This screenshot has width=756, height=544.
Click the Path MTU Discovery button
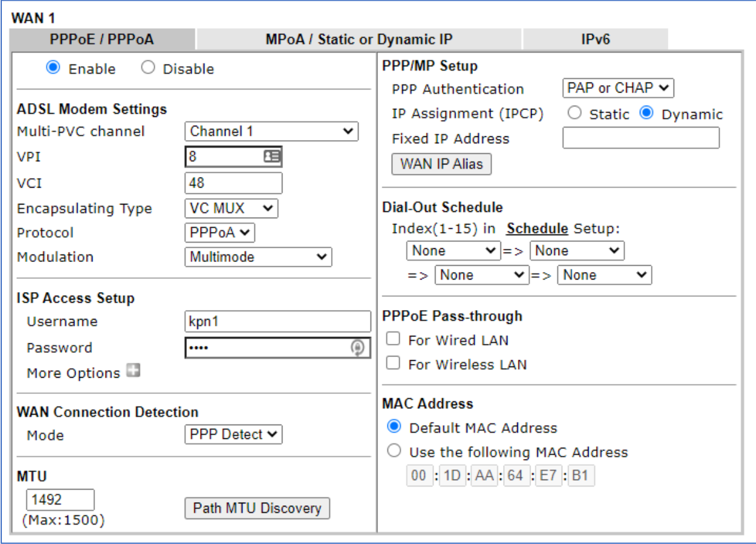[x=257, y=508]
